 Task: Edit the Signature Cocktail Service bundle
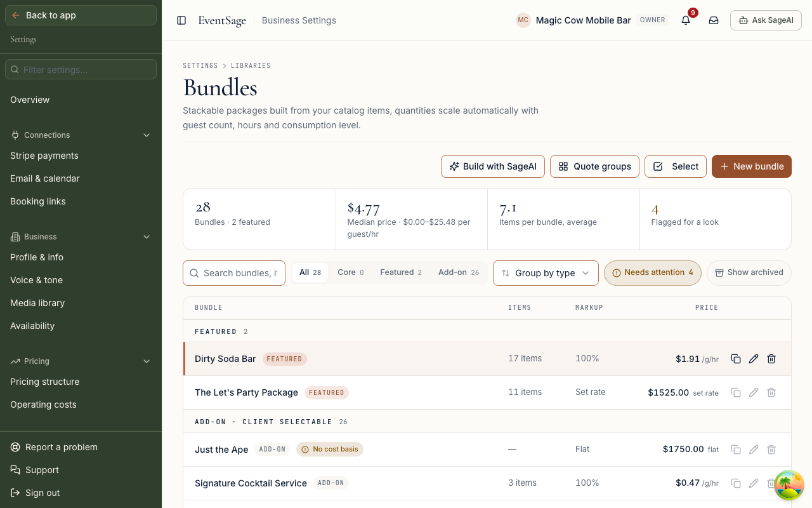point(754,483)
